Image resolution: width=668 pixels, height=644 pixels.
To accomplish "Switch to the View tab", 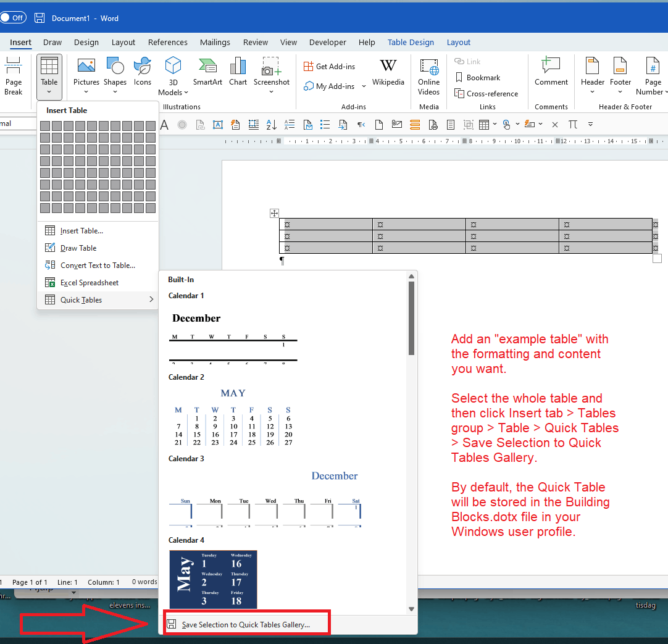I will [x=288, y=42].
